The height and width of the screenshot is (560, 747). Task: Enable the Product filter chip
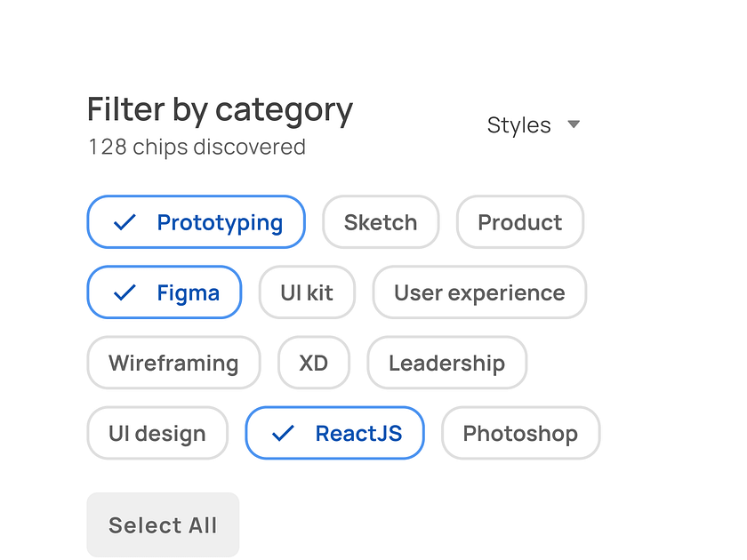(x=519, y=222)
